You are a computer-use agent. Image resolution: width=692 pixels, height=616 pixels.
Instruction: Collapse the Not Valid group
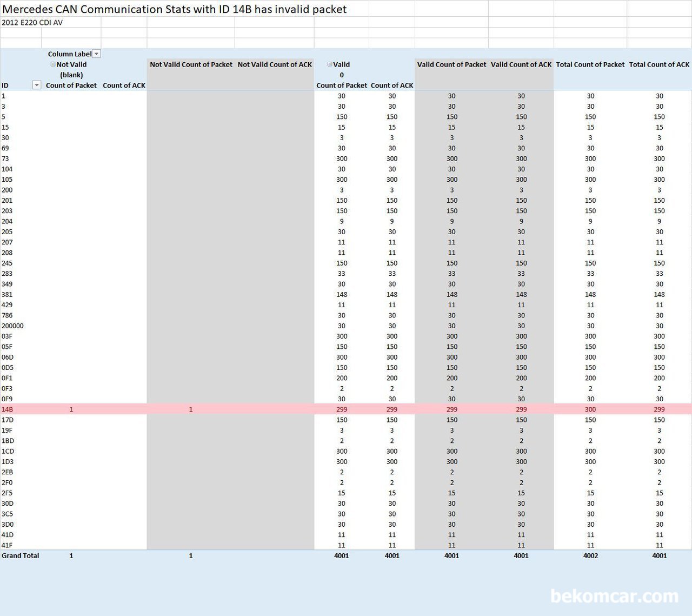53,64
